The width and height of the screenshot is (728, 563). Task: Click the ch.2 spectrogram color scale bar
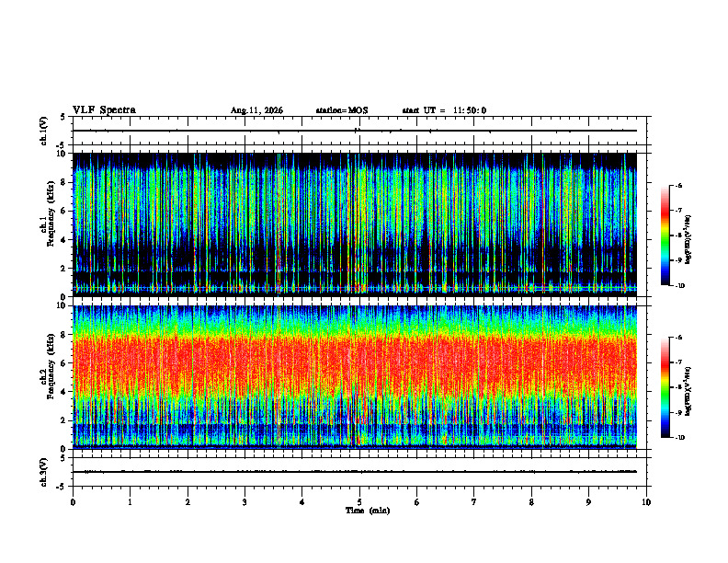tap(665, 387)
